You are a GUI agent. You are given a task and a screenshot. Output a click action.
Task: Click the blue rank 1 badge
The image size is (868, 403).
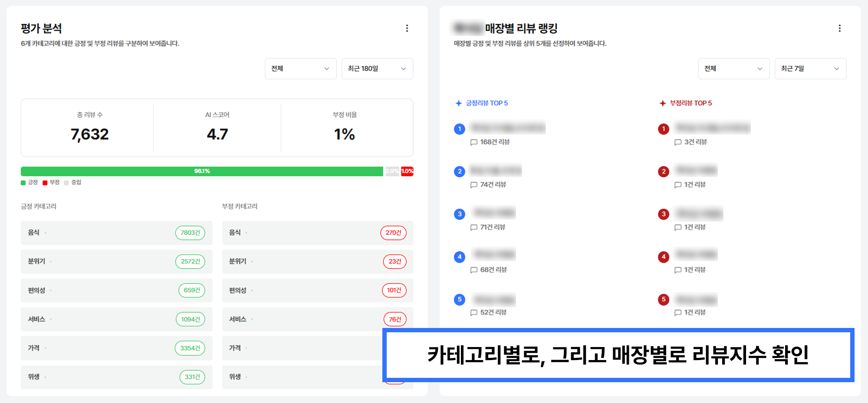click(x=460, y=129)
